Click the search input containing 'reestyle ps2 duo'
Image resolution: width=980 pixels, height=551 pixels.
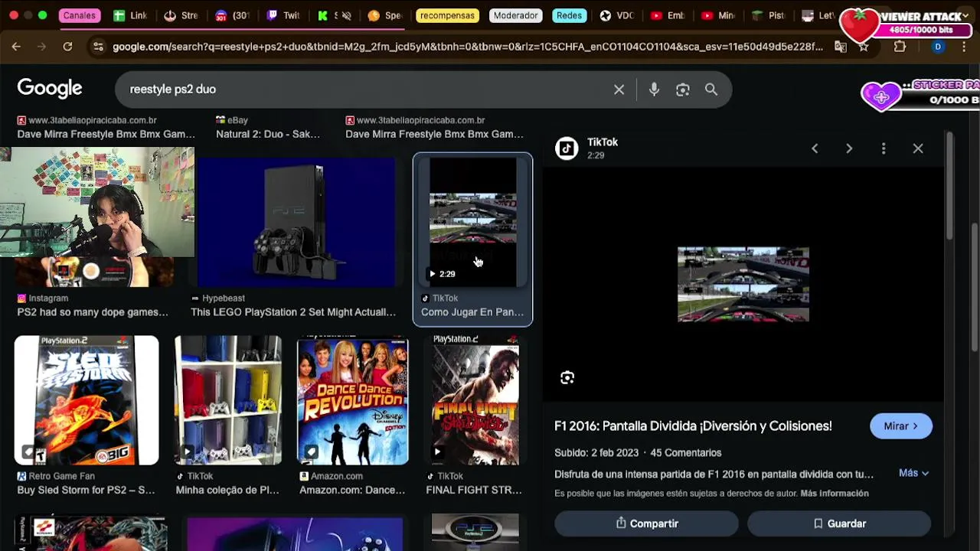[367, 90]
